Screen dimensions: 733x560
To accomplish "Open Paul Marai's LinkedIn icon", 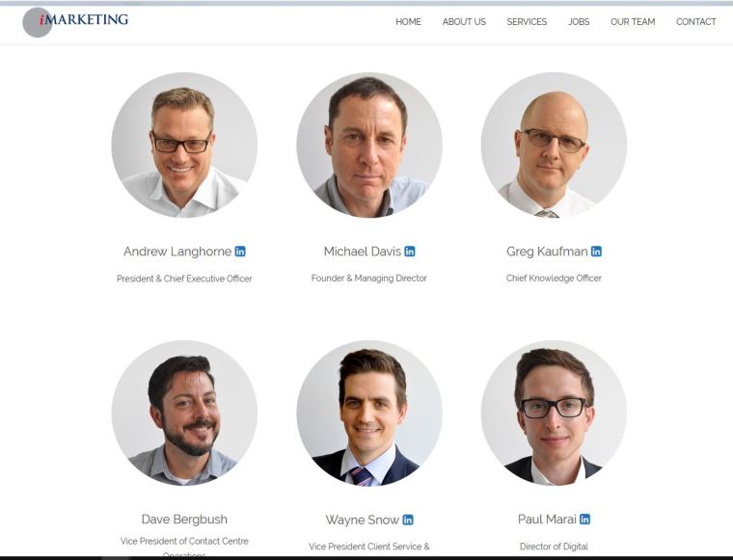I will (584, 519).
